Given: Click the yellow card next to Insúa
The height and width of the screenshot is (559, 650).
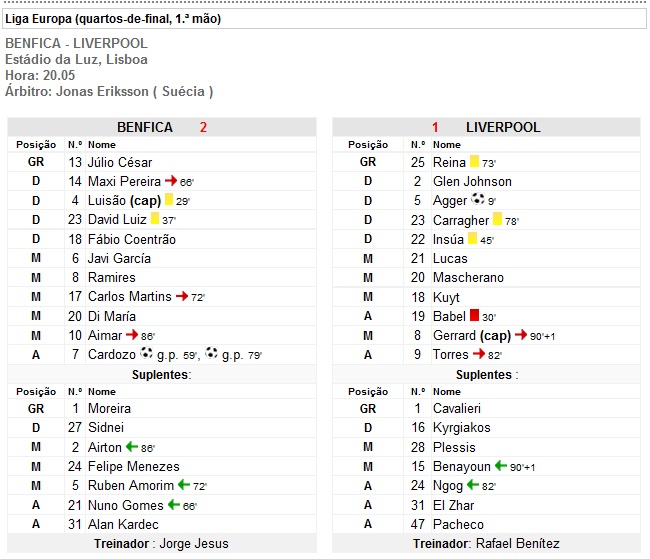Looking at the screenshot, I should [472, 238].
